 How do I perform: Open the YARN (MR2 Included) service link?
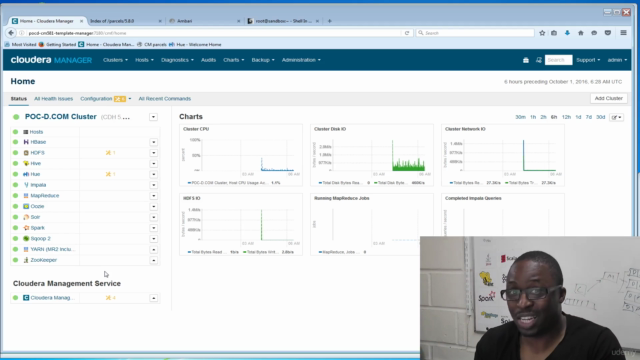(53, 249)
